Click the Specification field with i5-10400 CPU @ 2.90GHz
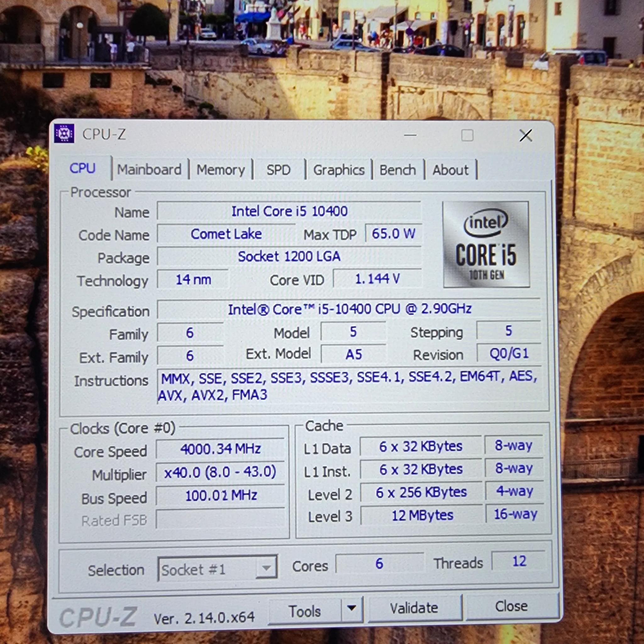The width and height of the screenshot is (644, 644). [349, 309]
